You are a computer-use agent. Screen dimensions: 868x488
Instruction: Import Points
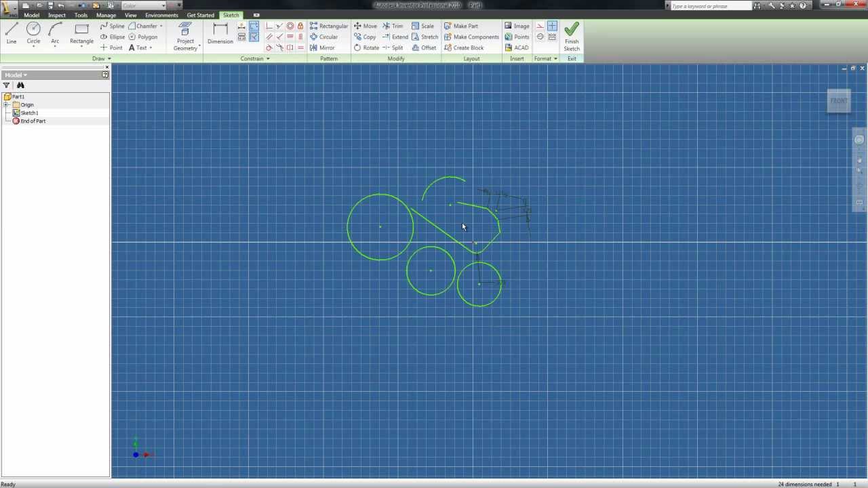tap(517, 37)
